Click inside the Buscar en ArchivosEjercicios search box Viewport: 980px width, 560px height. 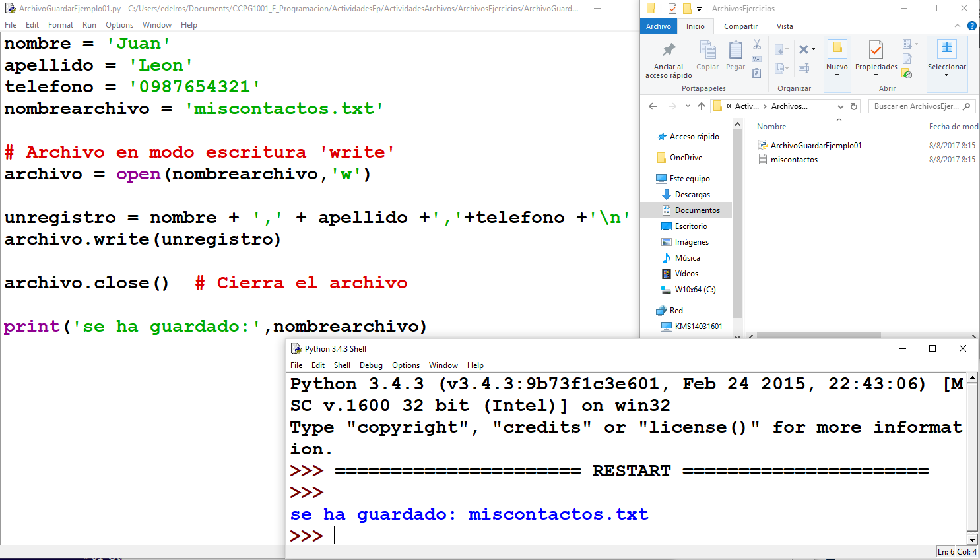pos(911,106)
